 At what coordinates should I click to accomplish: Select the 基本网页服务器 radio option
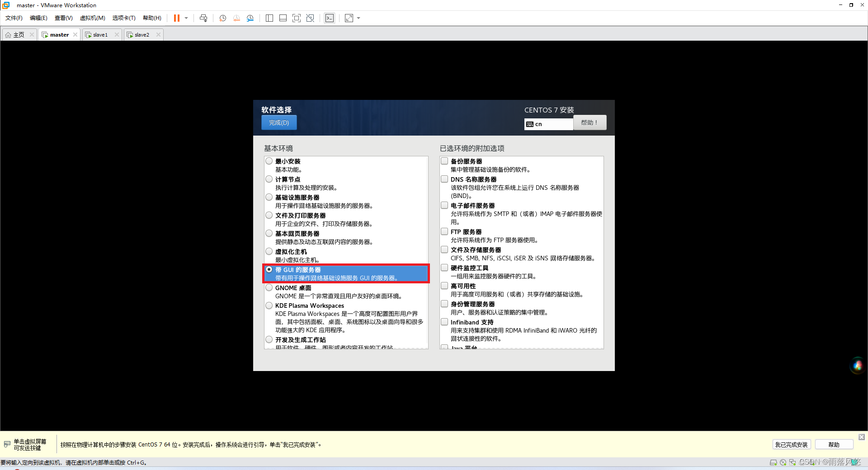click(269, 233)
